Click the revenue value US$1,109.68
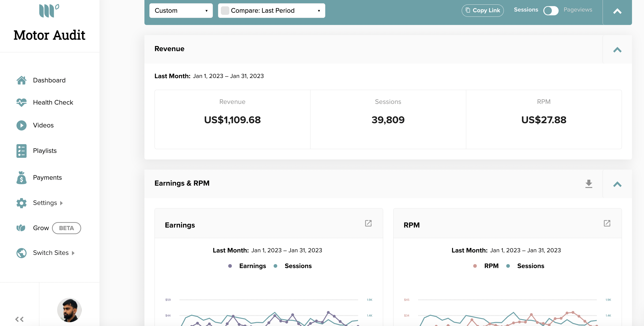 pos(232,120)
